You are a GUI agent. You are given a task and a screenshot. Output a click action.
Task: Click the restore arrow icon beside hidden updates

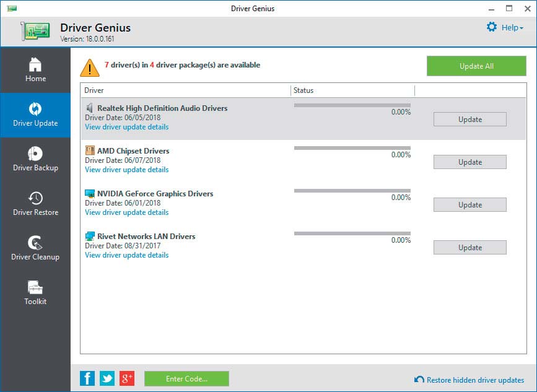[419, 380]
